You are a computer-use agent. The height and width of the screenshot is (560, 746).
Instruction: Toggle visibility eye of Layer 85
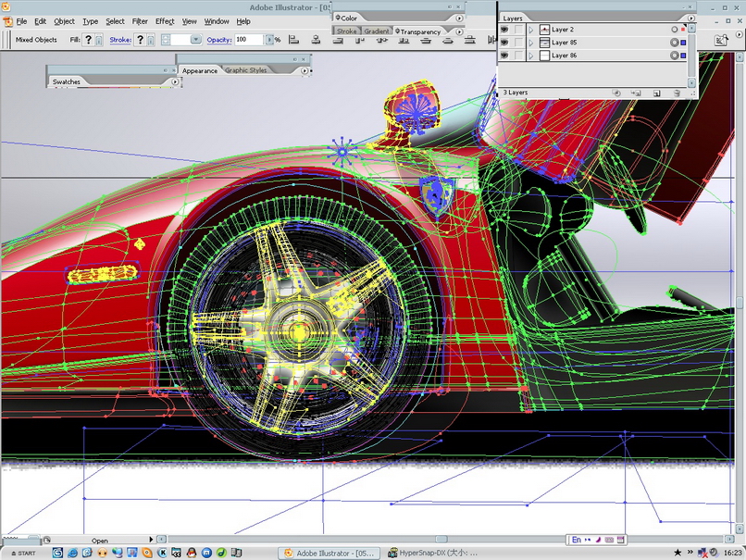(x=504, y=43)
